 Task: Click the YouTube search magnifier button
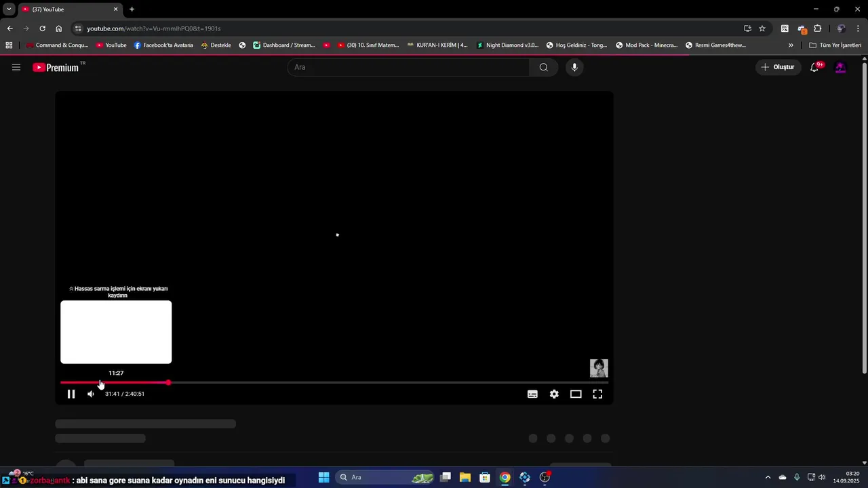point(544,67)
